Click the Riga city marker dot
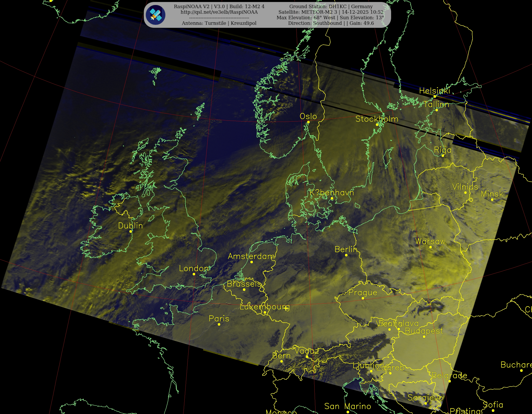The width and height of the screenshot is (532, 414). click(443, 156)
